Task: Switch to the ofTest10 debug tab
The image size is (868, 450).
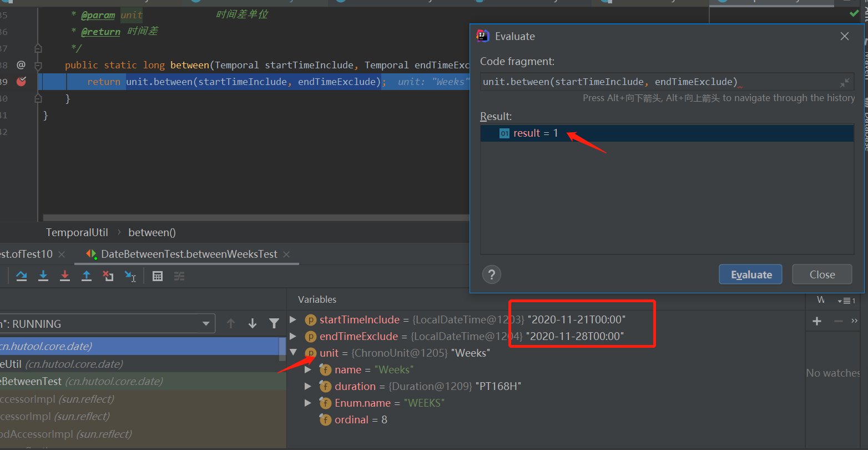Action: [27, 254]
